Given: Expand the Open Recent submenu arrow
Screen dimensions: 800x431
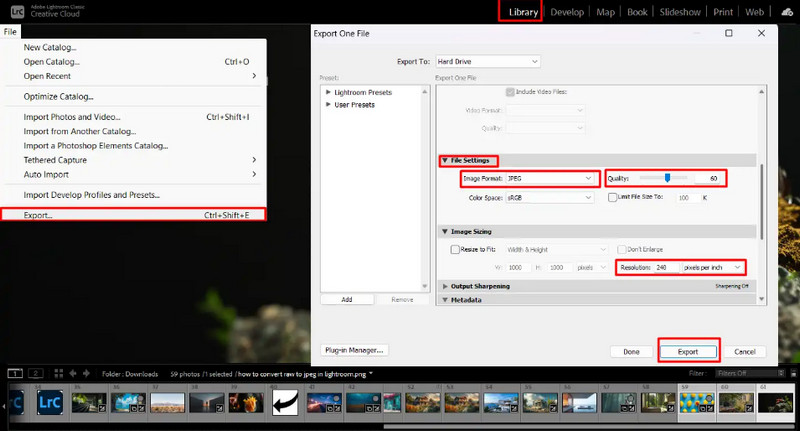Looking at the screenshot, I should 254,76.
